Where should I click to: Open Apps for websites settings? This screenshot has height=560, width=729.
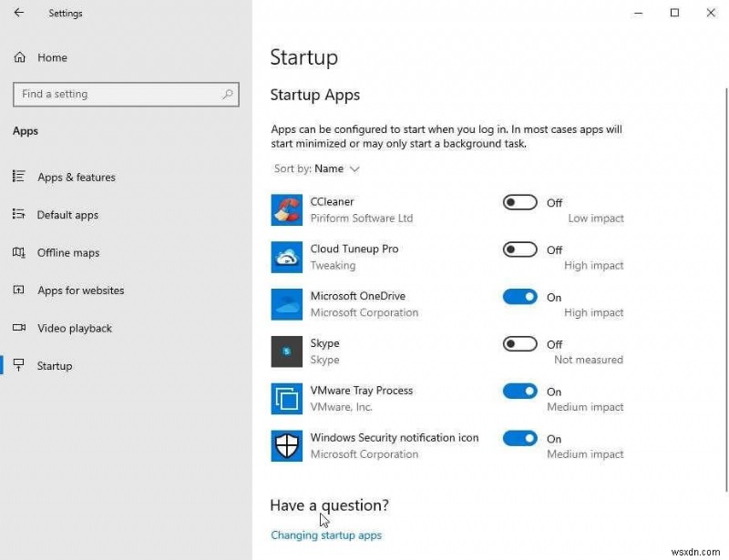[x=80, y=290]
